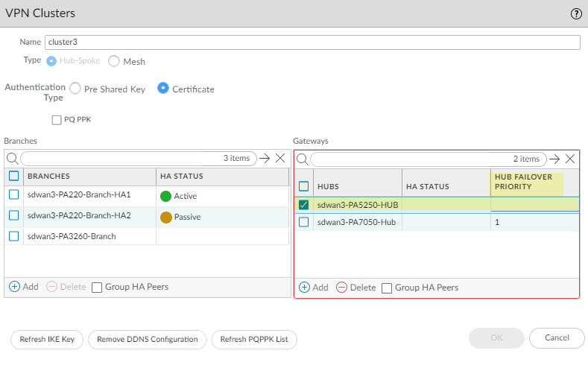Image resolution: width=588 pixels, height=368 pixels.
Task: Check the sdwan3-PA220-Branch-HA1 row checkbox
Action: [14, 195]
